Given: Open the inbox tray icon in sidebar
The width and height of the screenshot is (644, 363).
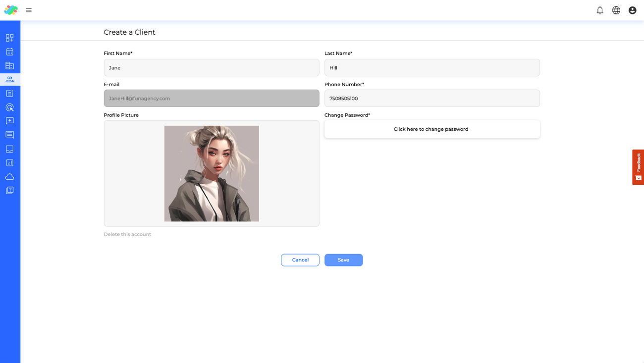Looking at the screenshot, I should 9,149.
